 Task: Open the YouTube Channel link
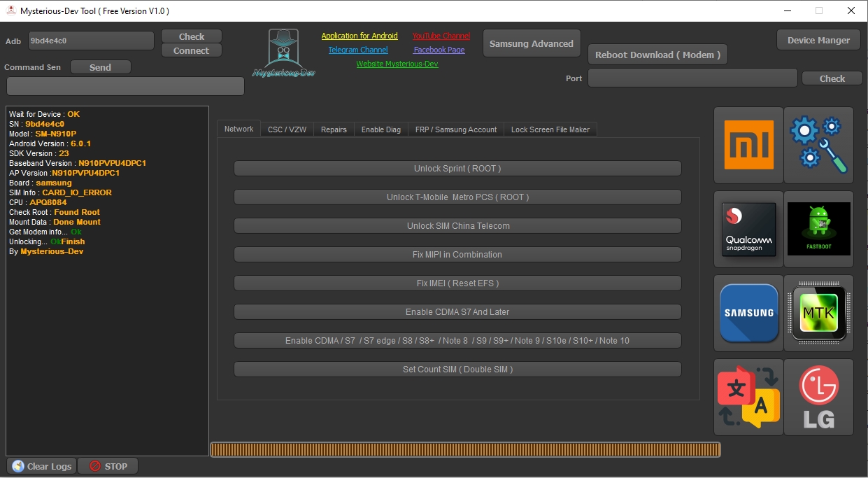pos(441,36)
